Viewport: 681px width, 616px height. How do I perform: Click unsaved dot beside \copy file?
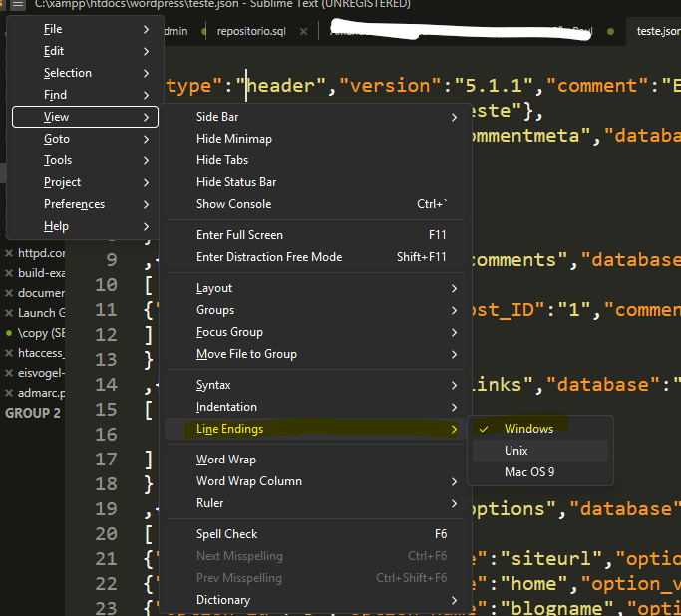9,333
